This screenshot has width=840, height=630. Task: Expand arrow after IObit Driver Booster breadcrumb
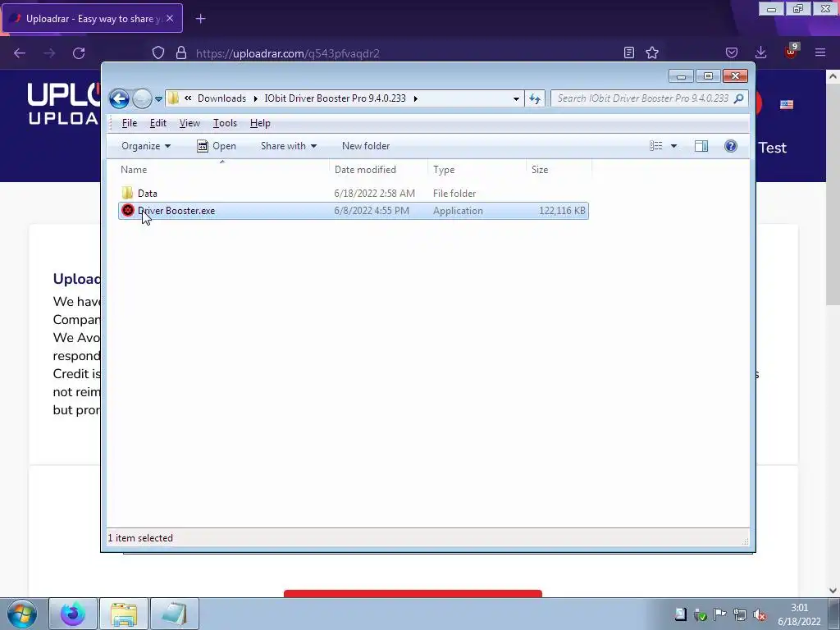[x=416, y=98]
